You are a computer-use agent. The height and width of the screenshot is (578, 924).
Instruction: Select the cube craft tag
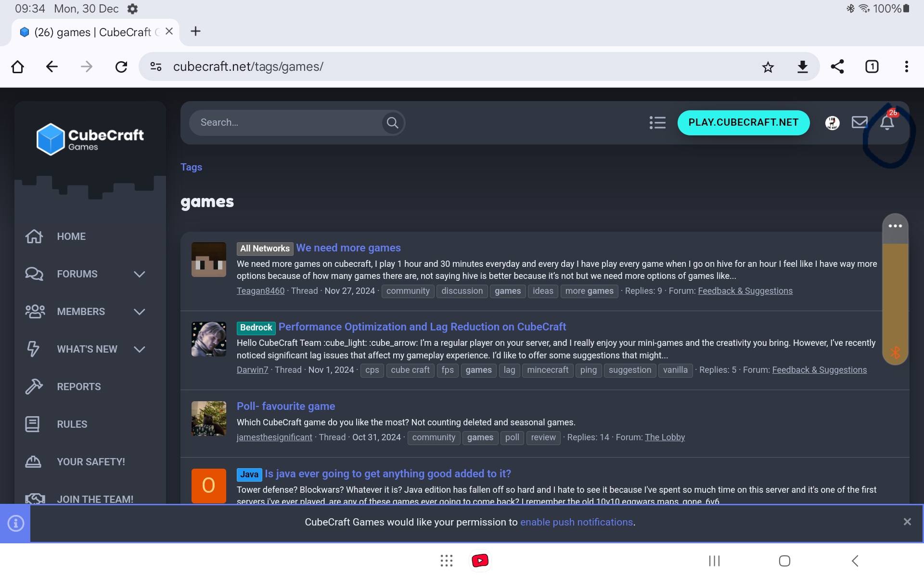coord(410,370)
